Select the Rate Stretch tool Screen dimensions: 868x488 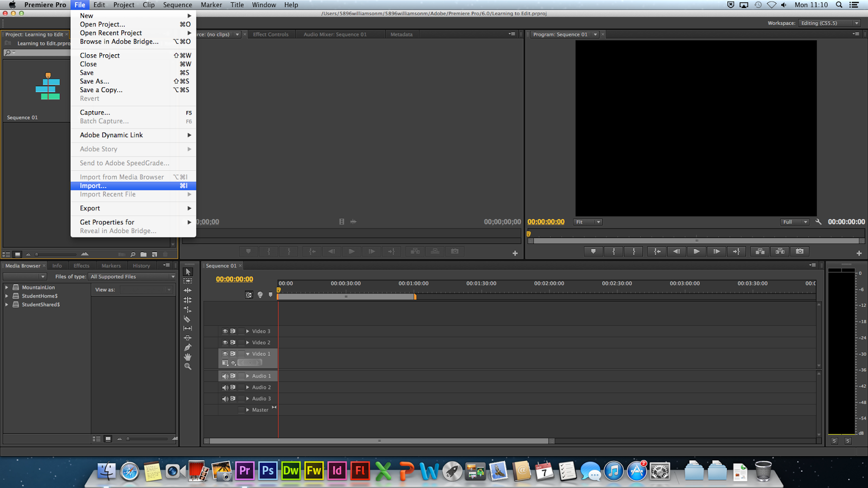[x=188, y=310]
